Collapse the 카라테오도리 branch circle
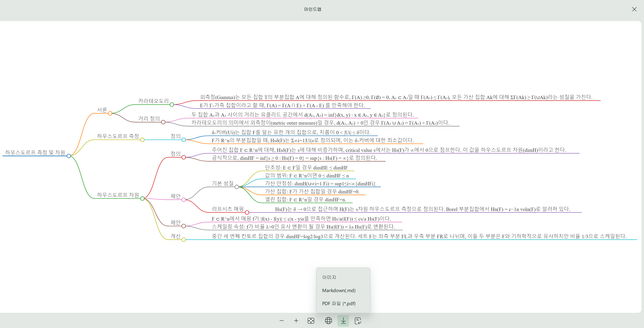This screenshot has width=644, height=328. [172, 105]
